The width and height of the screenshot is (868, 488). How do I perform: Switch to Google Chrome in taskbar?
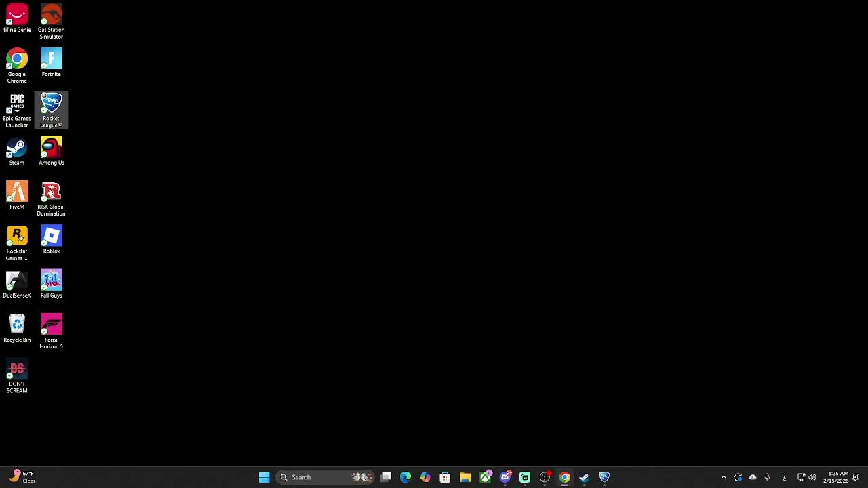[564, 477]
